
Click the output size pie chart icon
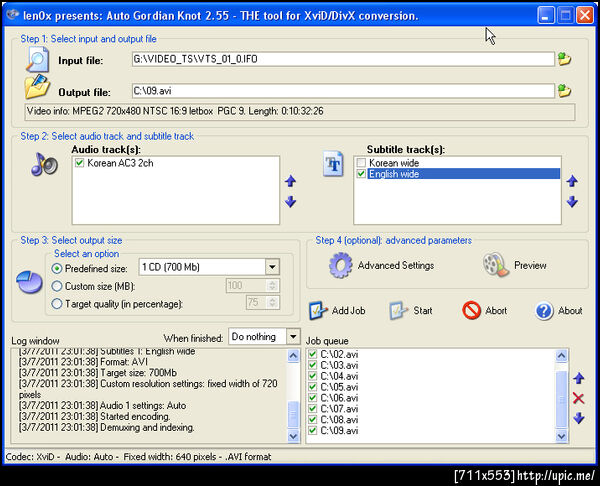tap(29, 282)
